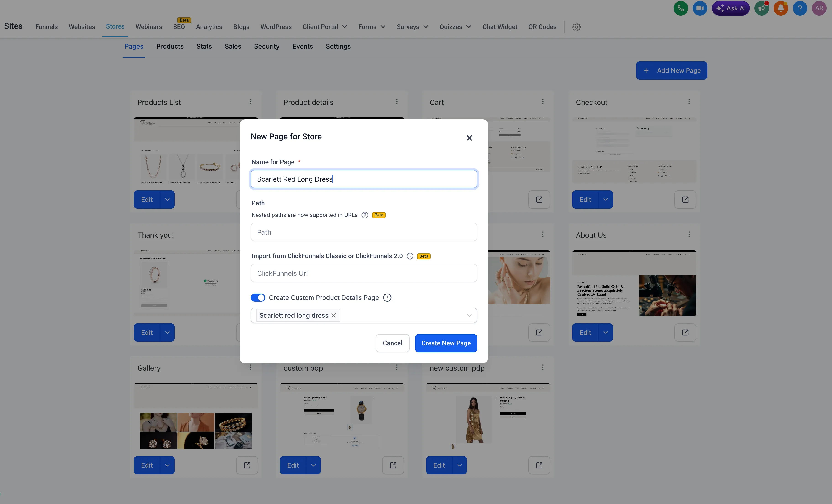
Task: Open help via question mark icon
Action: point(800,8)
